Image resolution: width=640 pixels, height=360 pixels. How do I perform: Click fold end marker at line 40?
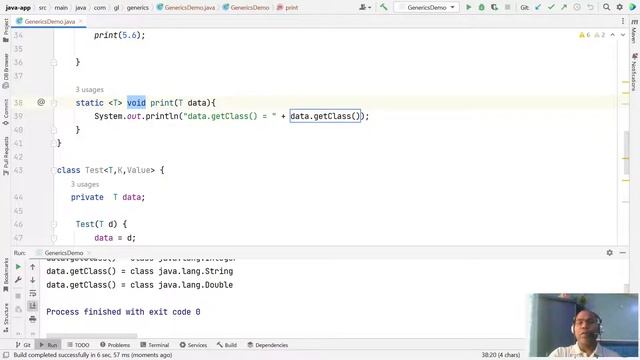pos(54,130)
